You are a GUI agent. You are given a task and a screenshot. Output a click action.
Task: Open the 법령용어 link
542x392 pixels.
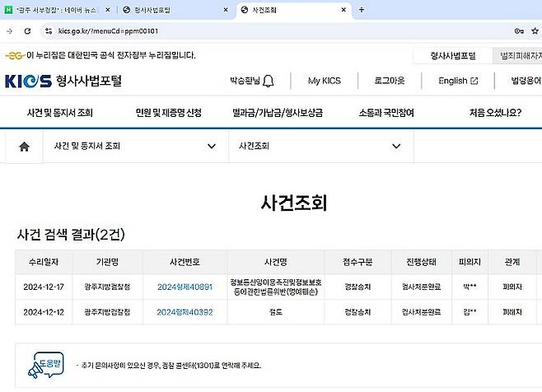tap(526, 81)
